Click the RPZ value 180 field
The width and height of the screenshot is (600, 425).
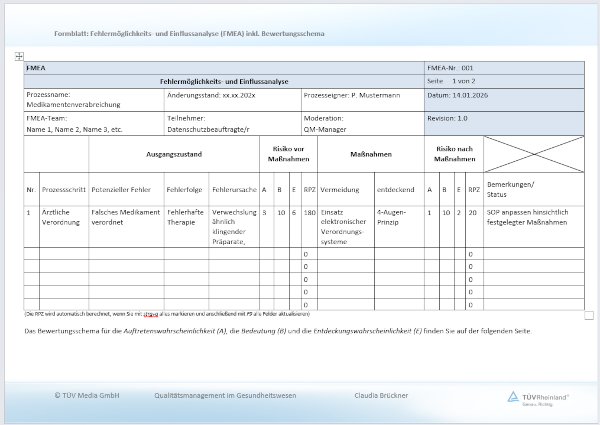[309, 213]
